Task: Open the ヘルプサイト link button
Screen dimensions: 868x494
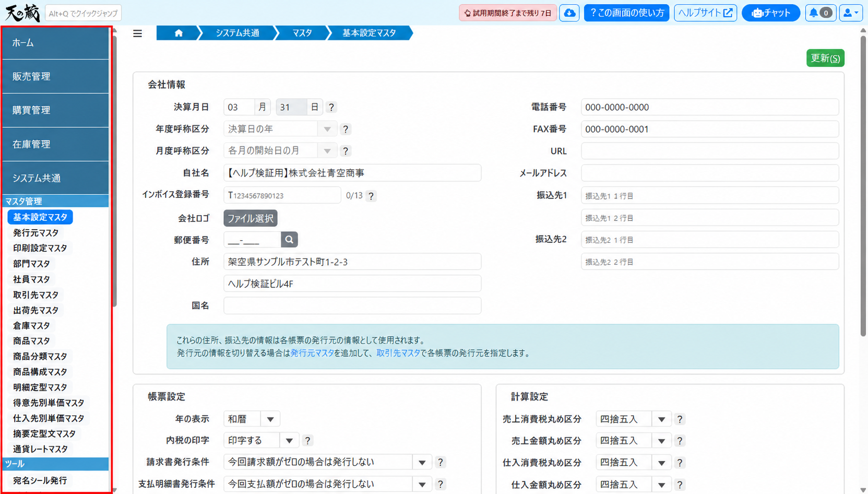Action: [705, 13]
